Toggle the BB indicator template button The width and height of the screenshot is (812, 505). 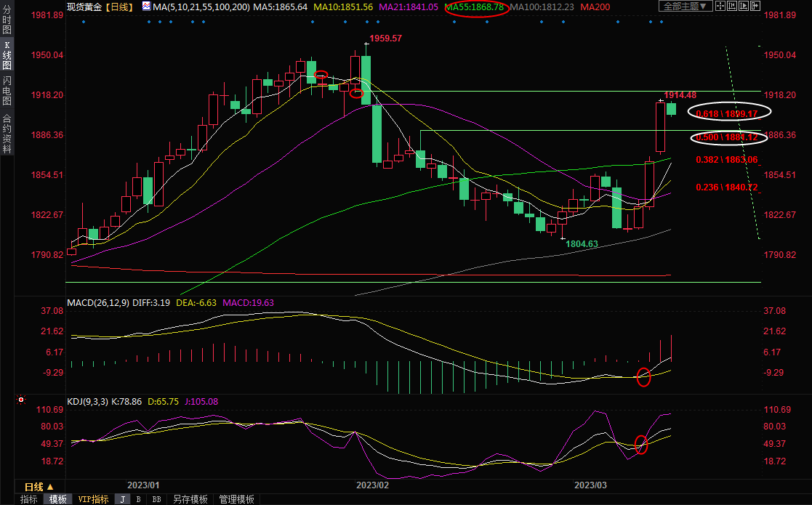(156, 499)
